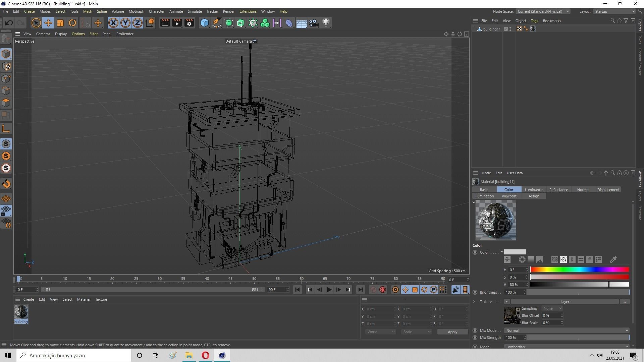Click the Undo arrow icon
The height and width of the screenshot is (362, 644).
pos(9,23)
